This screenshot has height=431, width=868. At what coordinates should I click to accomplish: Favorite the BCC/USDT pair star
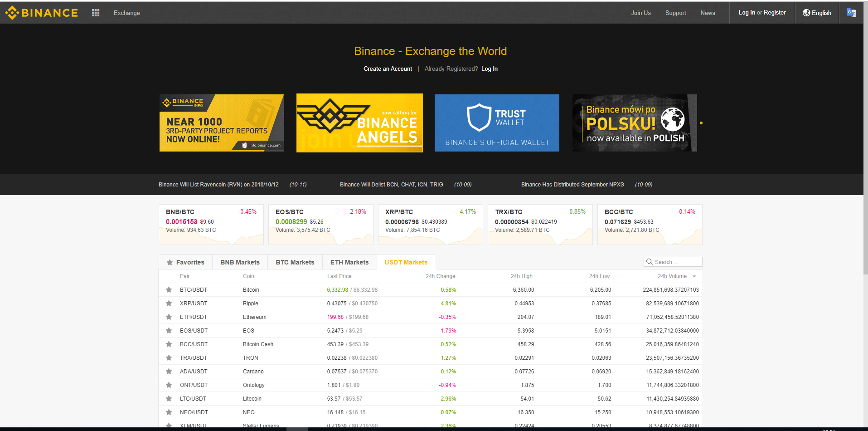169,344
